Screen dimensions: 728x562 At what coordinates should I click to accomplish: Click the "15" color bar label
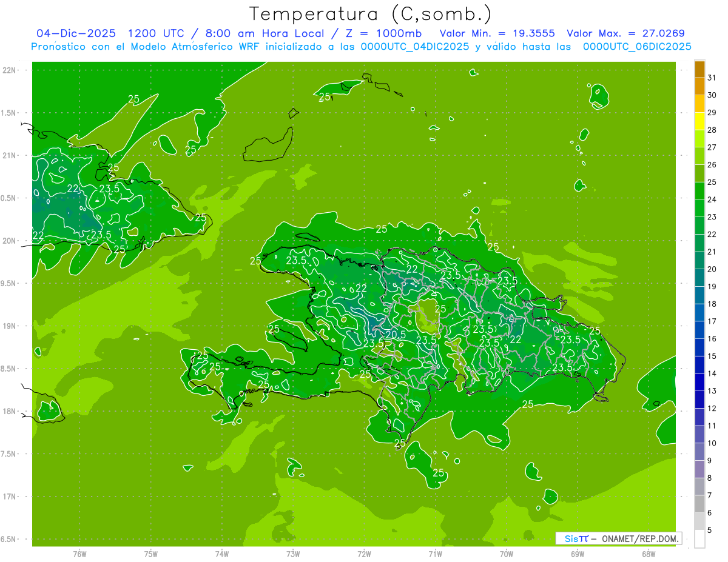pos(712,356)
